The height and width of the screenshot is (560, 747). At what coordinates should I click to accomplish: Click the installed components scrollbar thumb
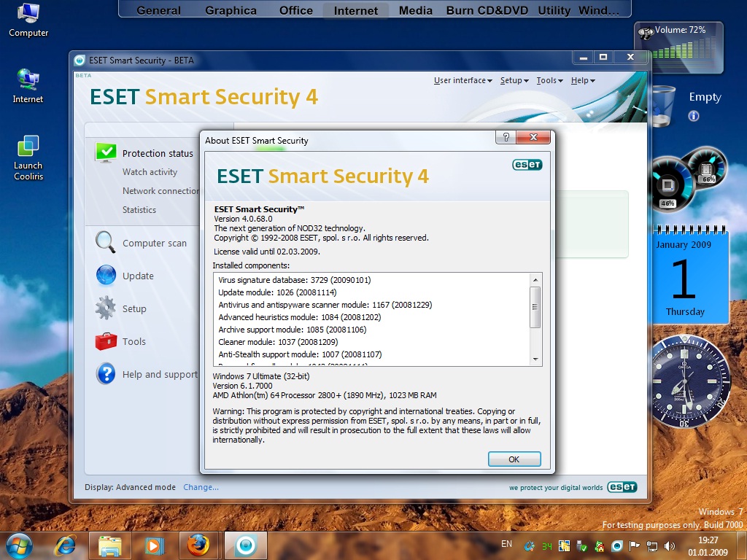click(535, 307)
